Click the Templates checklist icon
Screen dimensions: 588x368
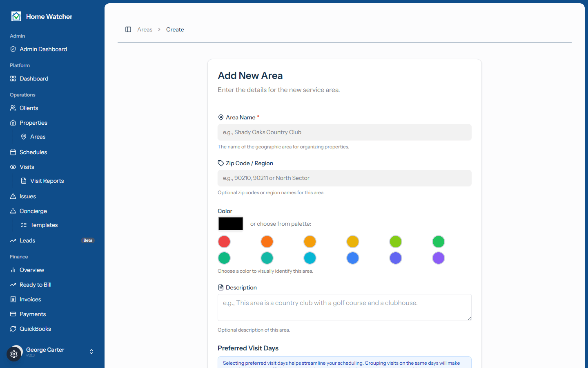point(24,225)
